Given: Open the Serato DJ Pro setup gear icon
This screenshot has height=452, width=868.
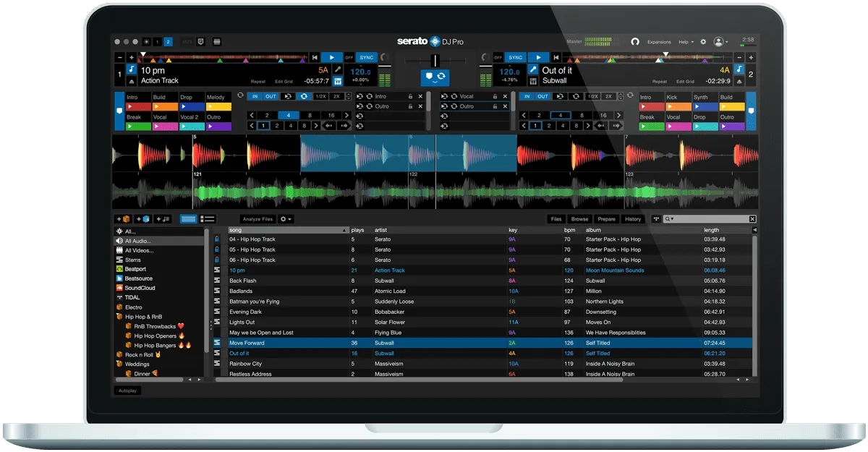Looking at the screenshot, I should click(702, 42).
